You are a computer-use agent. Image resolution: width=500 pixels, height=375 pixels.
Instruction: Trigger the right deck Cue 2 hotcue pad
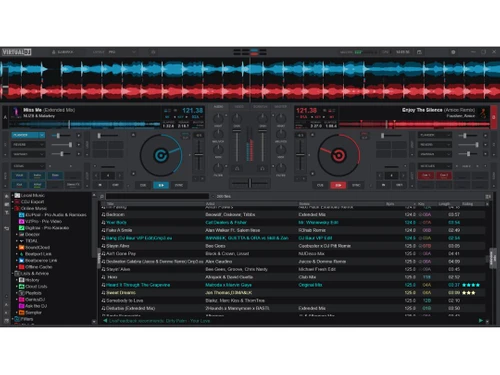click(444, 176)
